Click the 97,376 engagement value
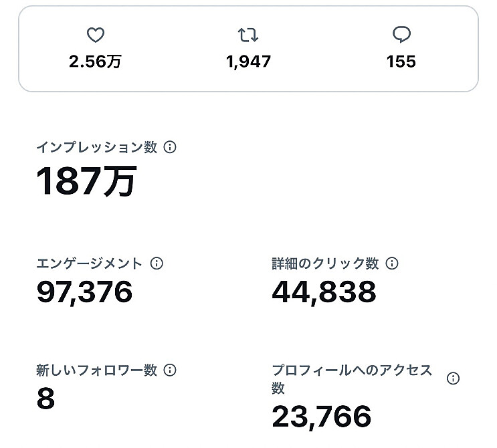 coord(84,292)
